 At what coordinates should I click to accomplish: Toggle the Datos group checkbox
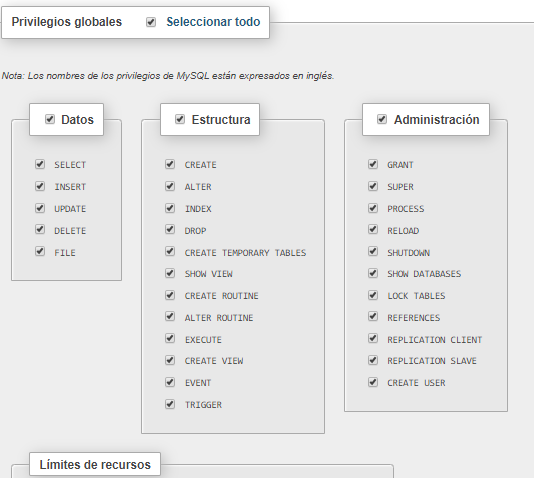tap(50, 119)
